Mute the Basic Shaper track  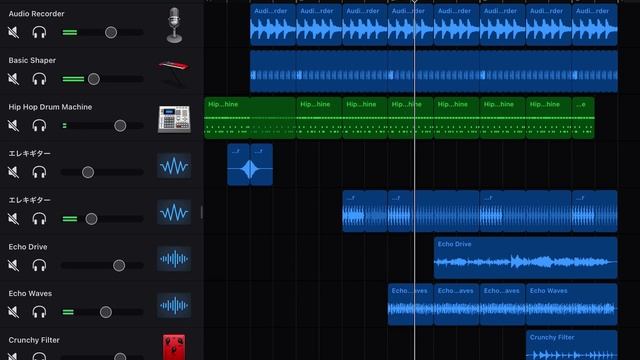13,79
